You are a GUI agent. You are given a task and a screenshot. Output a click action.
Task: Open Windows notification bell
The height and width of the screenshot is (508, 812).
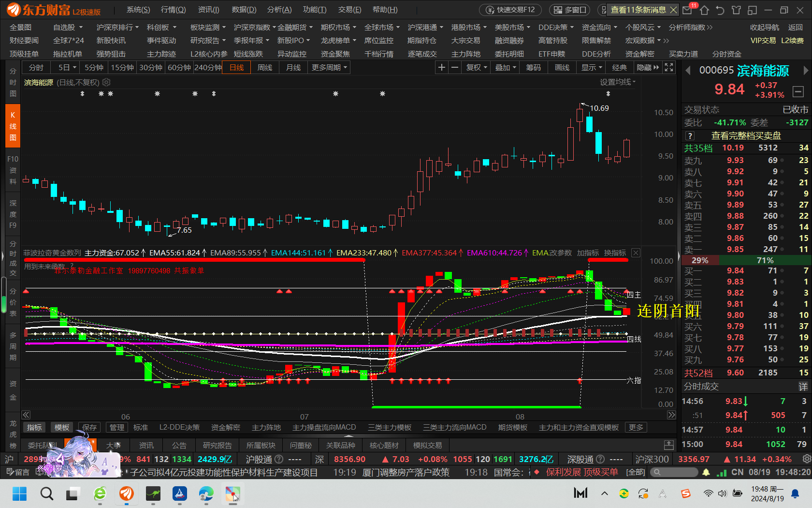pyautogui.click(x=795, y=493)
